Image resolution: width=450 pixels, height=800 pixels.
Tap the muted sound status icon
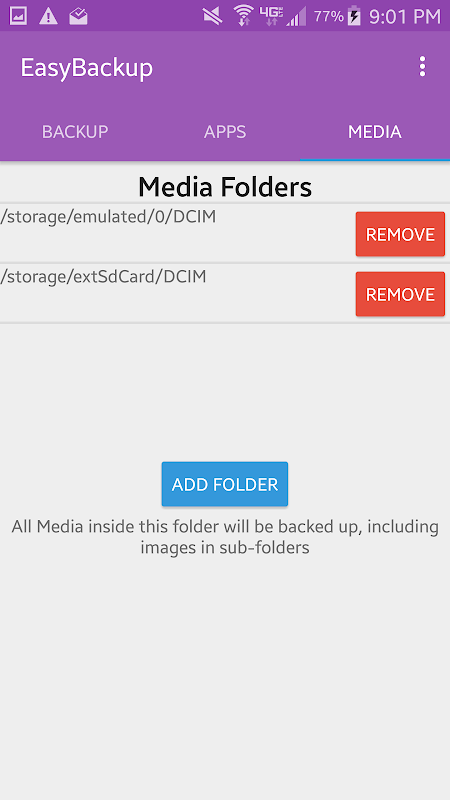tap(213, 16)
